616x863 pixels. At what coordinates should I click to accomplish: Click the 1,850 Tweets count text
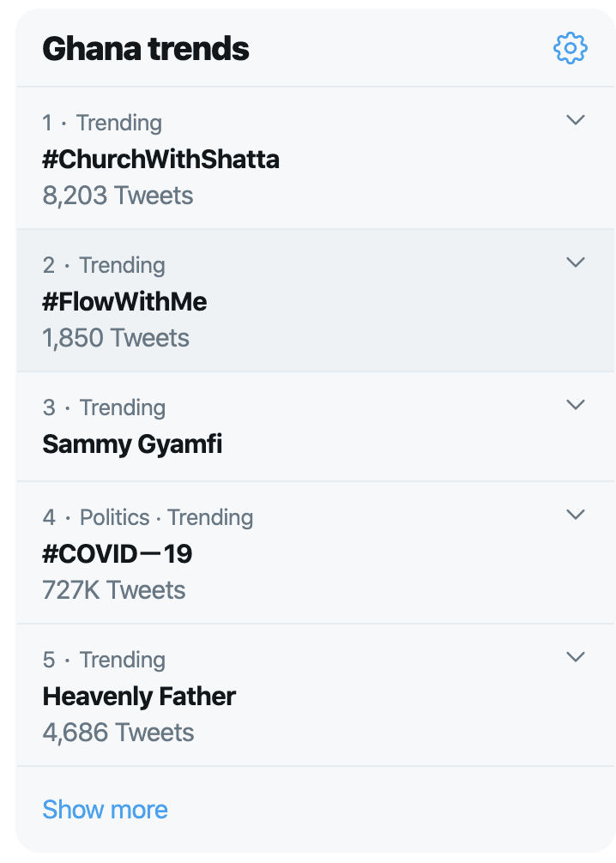pos(116,338)
